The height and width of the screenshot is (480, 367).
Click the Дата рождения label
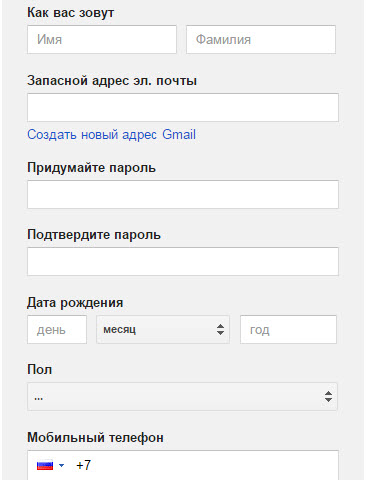click(75, 303)
